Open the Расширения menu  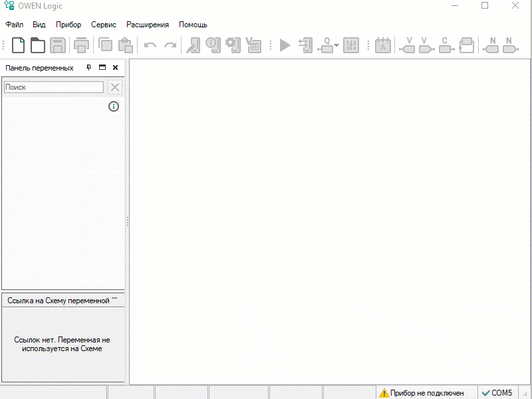(x=148, y=25)
